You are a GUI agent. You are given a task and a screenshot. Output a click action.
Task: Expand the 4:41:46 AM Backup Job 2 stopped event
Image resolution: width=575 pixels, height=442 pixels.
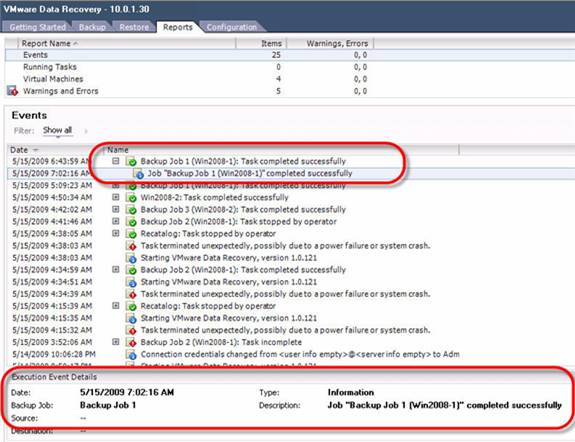[x=116, y=221]
